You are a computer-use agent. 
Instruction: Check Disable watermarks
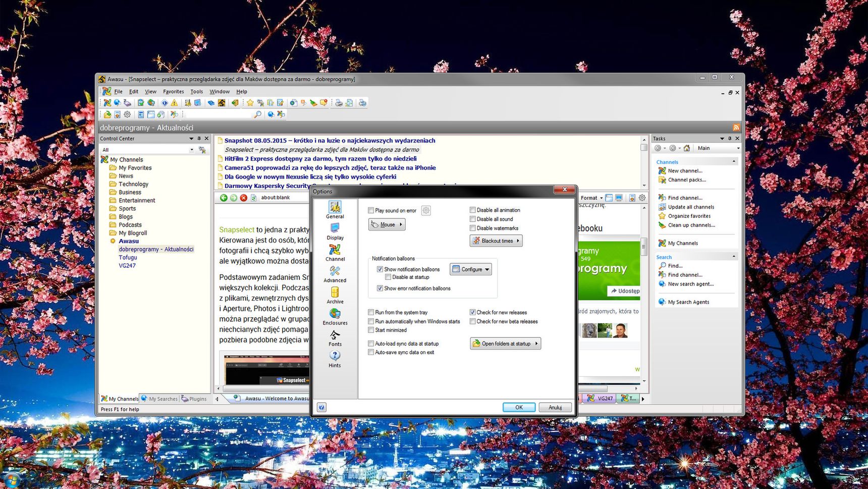click(x=473, y=228)
